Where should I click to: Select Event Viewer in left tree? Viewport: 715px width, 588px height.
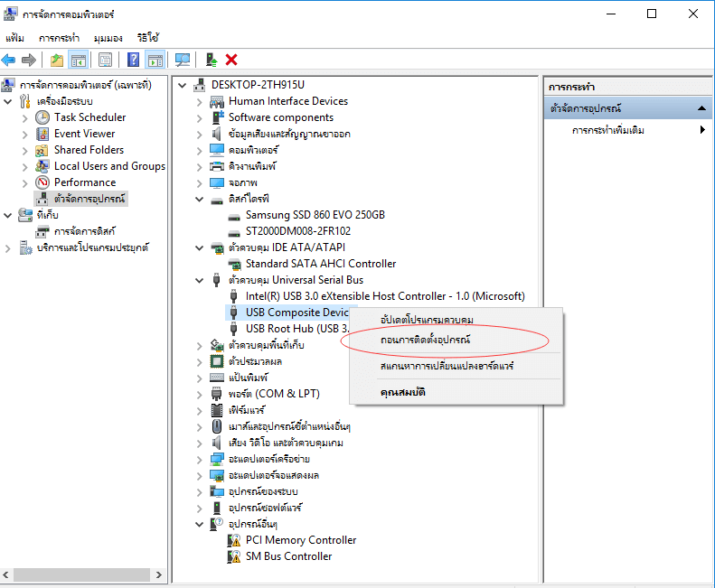click(84, 134)
